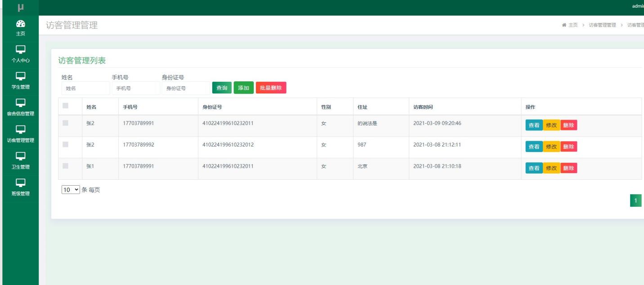The width and height of the screenshot is (644, 285).
Task: Click the 主页 breadcrumb link
Action: [570, 25]
